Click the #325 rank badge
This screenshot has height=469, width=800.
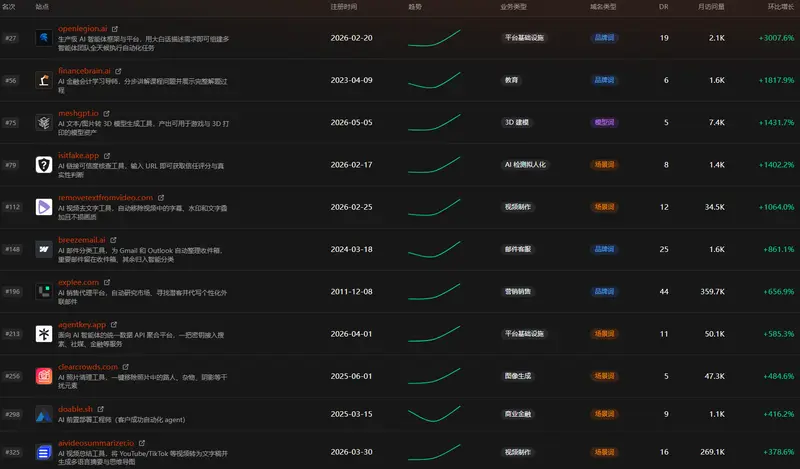12,452
